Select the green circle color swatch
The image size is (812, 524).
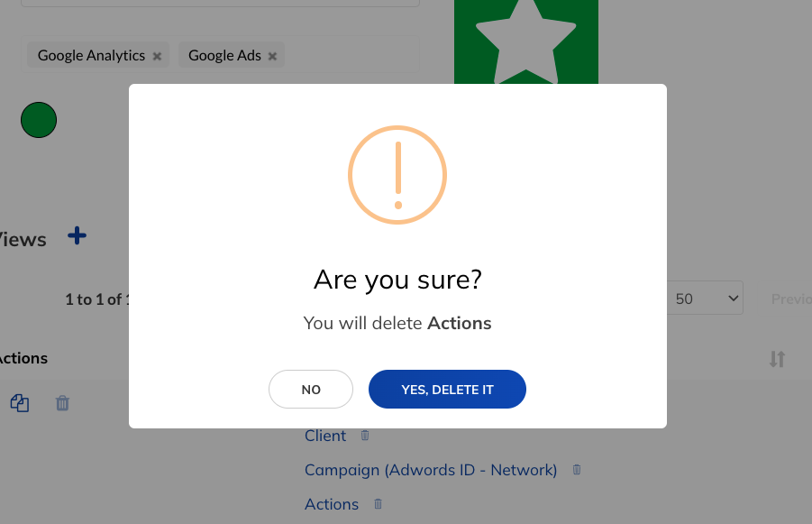[39, 120]
